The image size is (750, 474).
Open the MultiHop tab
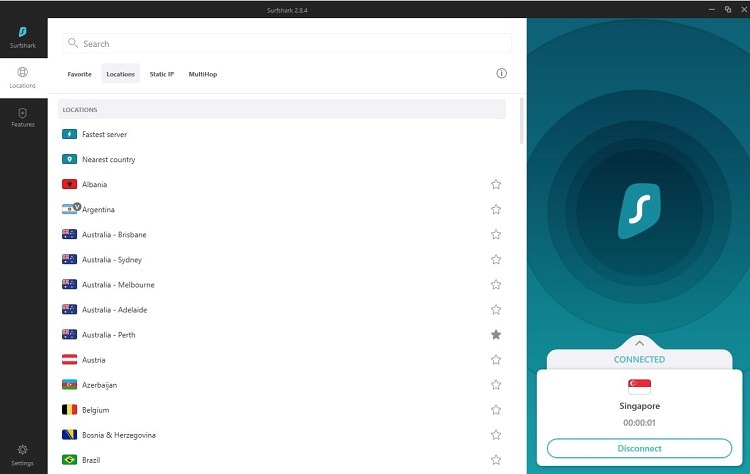203,74
